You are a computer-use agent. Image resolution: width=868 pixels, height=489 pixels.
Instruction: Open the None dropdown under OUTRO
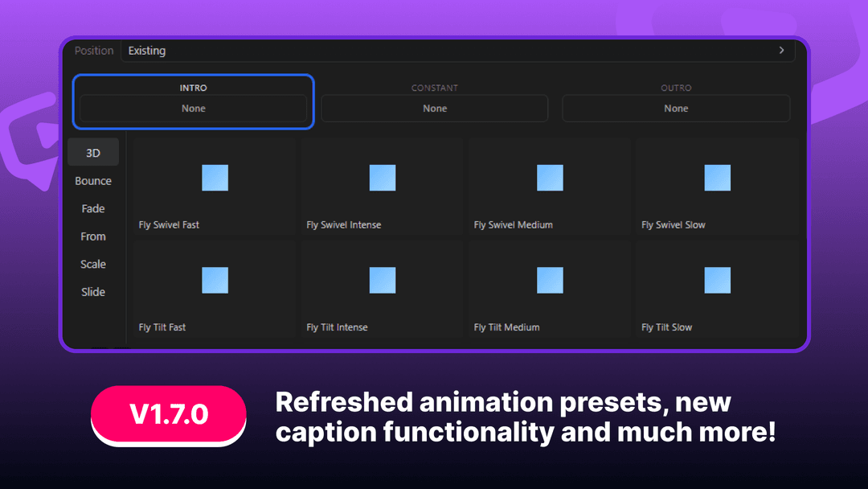click(676, 108)
